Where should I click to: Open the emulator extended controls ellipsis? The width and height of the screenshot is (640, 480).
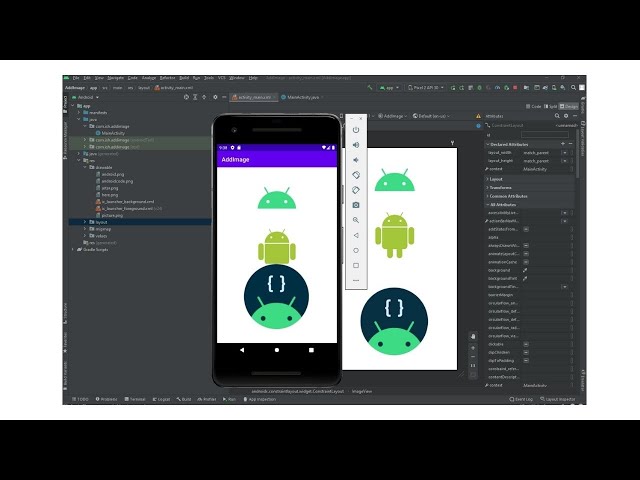coord(356,280)
